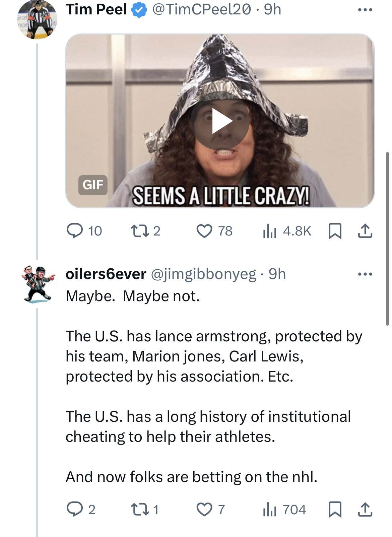The image size is (392, 537).
Task: Visit the @TimCPeel20 handle
Action: (201, 9)
